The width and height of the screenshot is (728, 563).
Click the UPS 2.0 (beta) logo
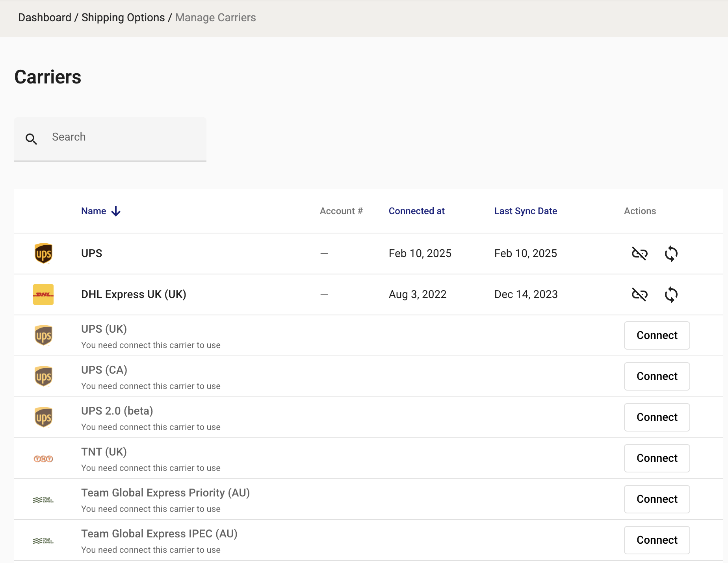43,417
